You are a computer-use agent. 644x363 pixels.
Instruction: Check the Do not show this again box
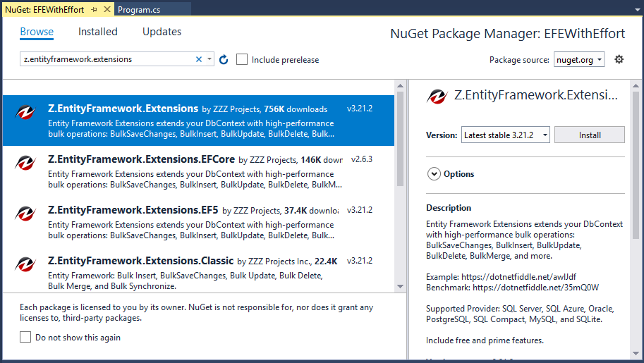[x=25, y=337]
